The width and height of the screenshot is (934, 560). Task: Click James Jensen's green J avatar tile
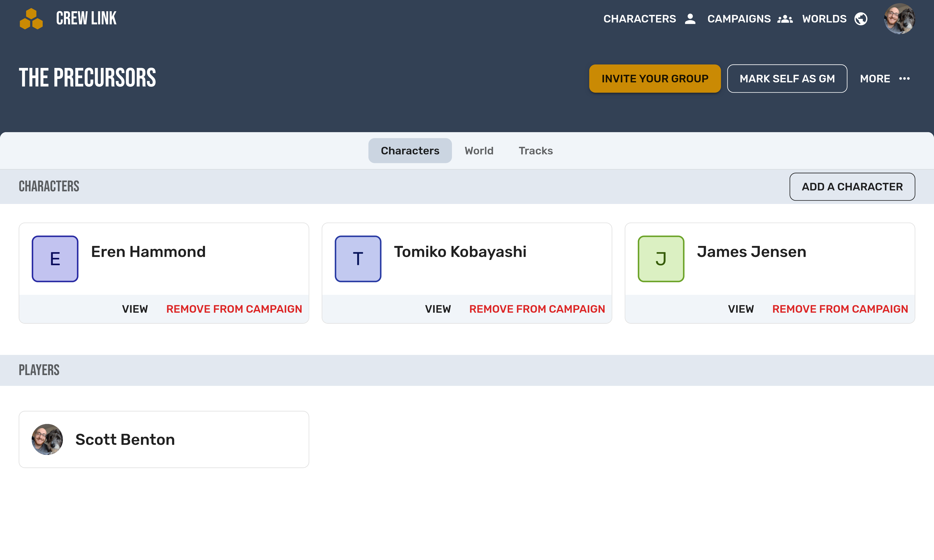pos(661,259)
